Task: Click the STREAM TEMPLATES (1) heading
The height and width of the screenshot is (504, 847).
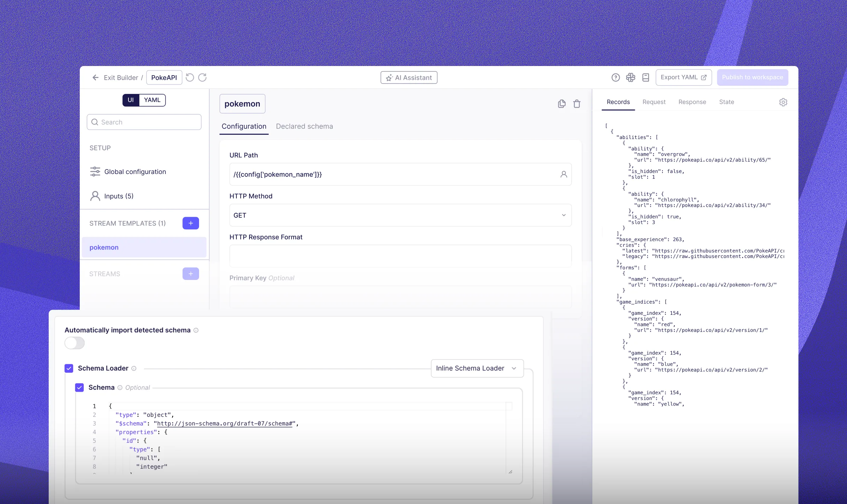Action: 127,223
